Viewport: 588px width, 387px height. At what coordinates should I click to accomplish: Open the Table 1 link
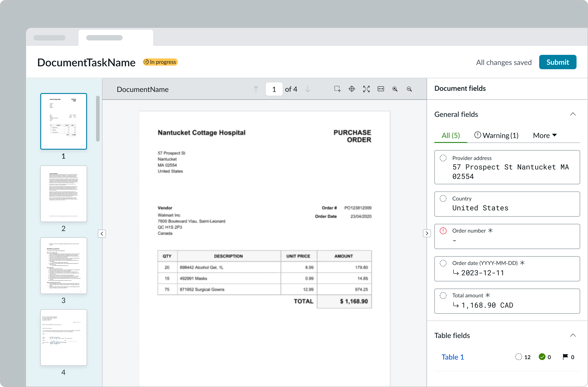(x=453, y=357)
